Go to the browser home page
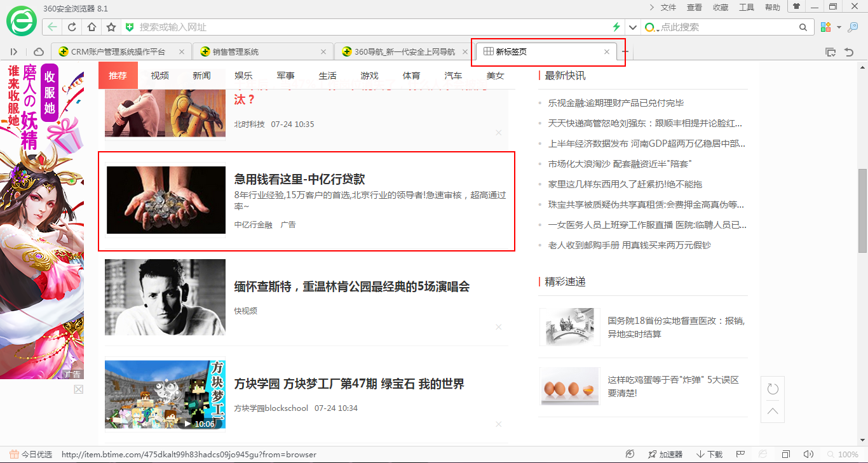Image resolution: width=868 pixels, height=463 pixels. [92, 27]
